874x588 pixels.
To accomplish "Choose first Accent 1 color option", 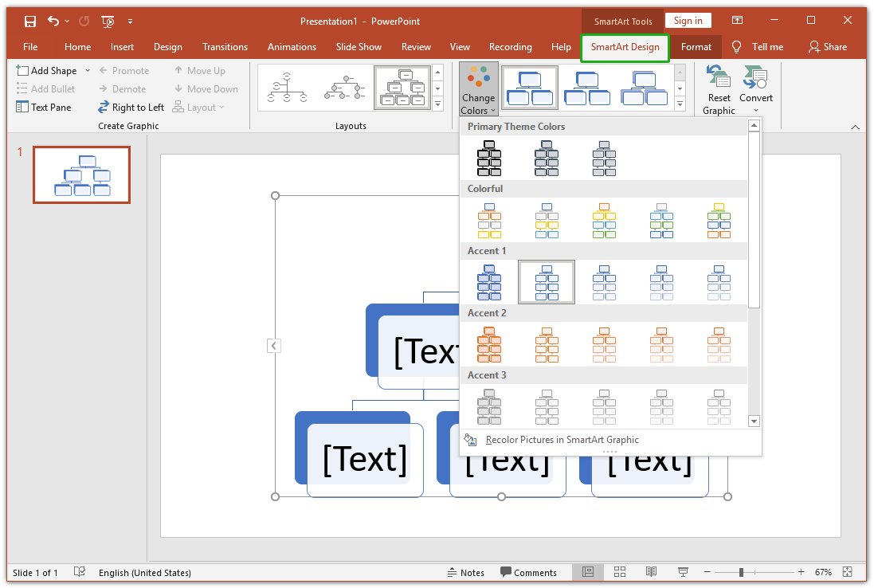I will click(x=489, y=283).
